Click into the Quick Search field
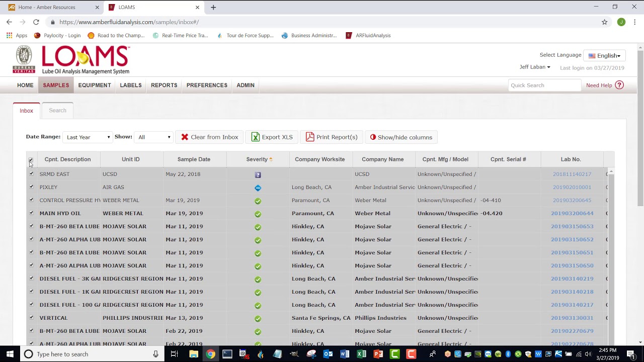 pos(544,85)
